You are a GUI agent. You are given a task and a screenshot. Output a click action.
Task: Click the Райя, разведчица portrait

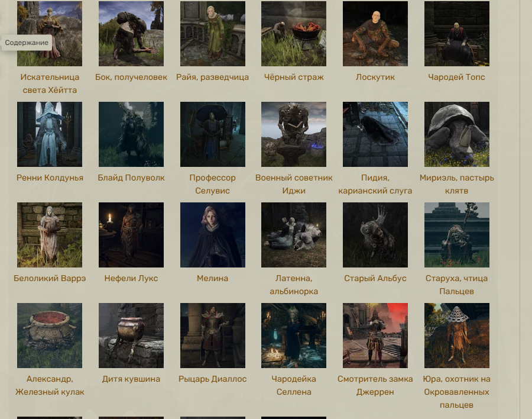(212, 34)
